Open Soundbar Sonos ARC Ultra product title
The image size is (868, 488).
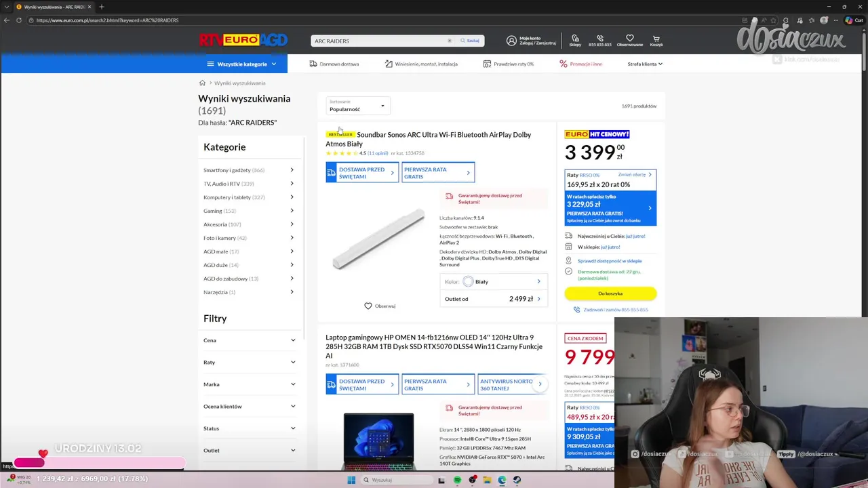tap(428, 139)
